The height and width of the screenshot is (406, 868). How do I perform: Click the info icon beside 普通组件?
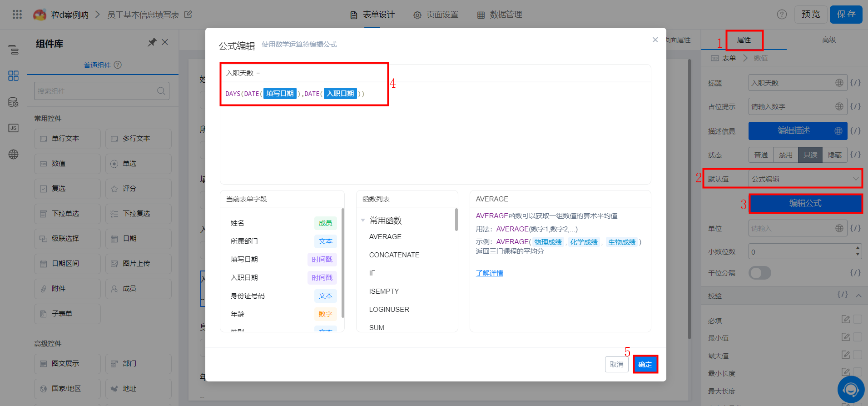[x=118, y=65]
